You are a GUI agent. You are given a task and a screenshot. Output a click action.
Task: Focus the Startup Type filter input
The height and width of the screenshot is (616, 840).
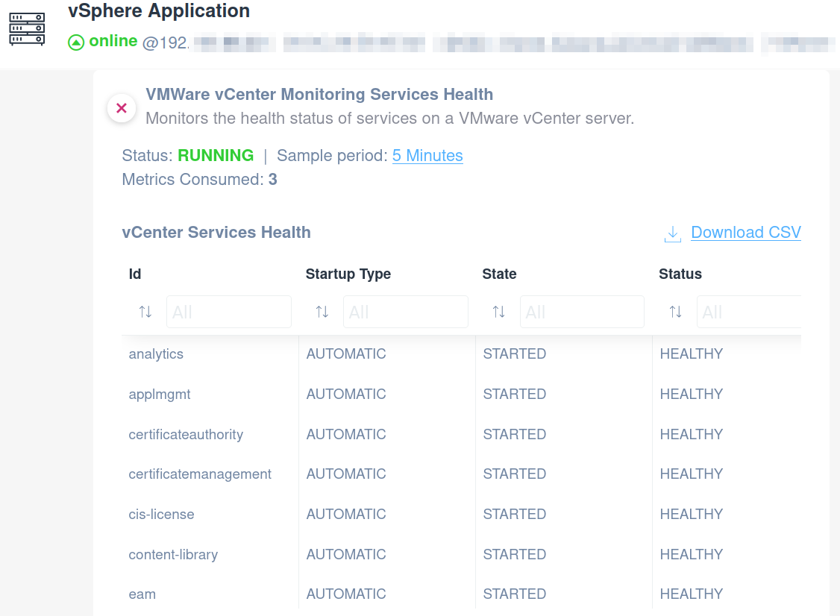(406, 312)
